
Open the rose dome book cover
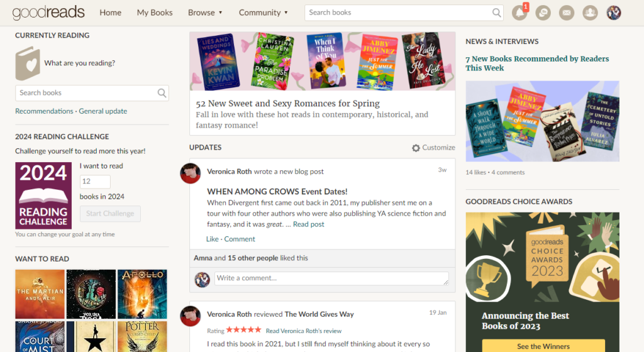click(x=91, y=294)
